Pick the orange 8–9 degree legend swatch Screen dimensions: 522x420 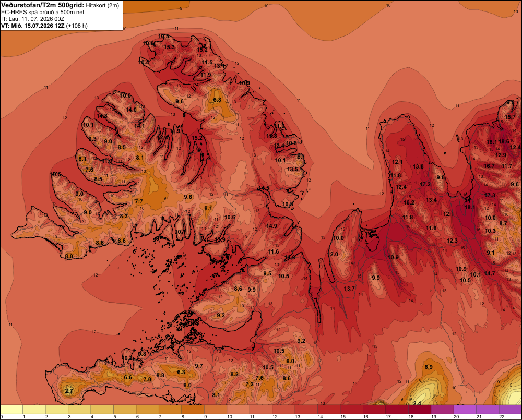pos(193,410)
